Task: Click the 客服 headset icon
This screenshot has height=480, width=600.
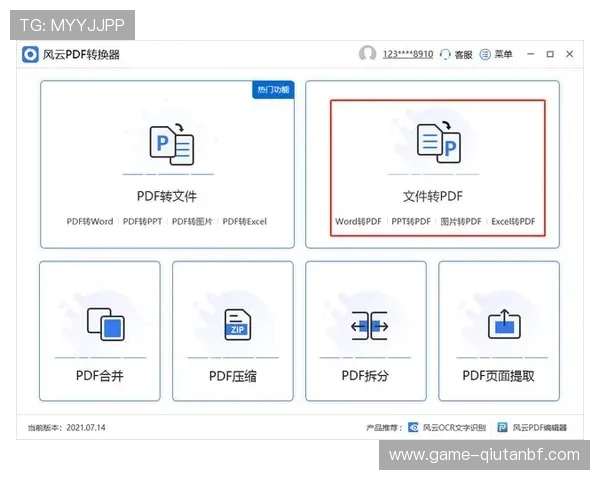Action: [x=445, y=55]
